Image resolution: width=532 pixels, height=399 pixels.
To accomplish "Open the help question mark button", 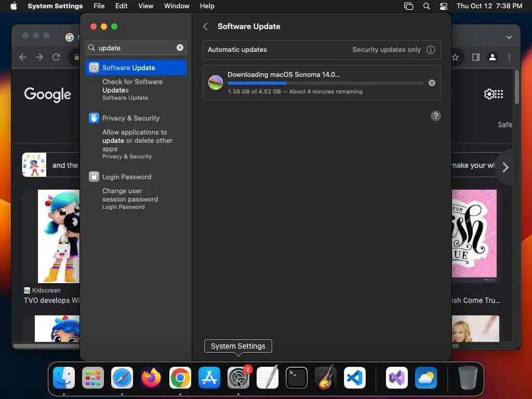I will coord(436,116).
